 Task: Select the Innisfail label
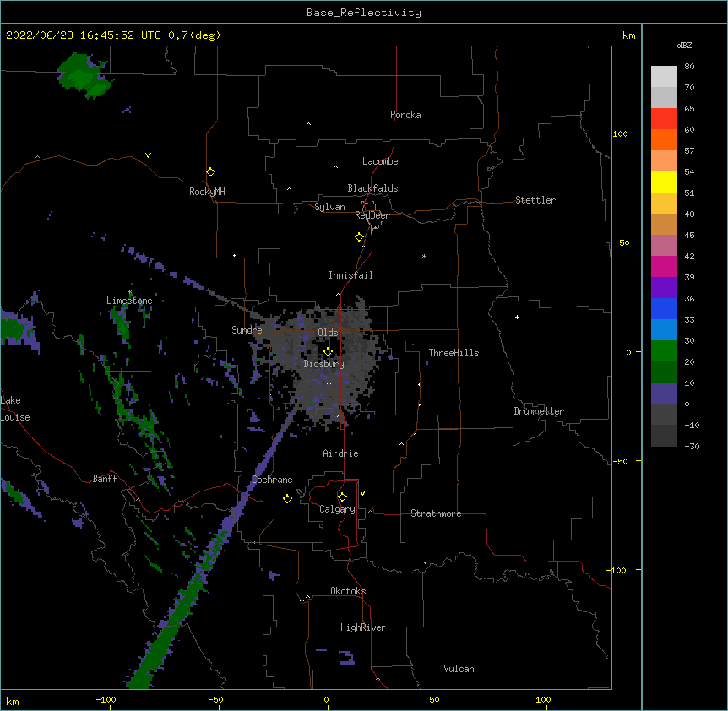point(350,275)
